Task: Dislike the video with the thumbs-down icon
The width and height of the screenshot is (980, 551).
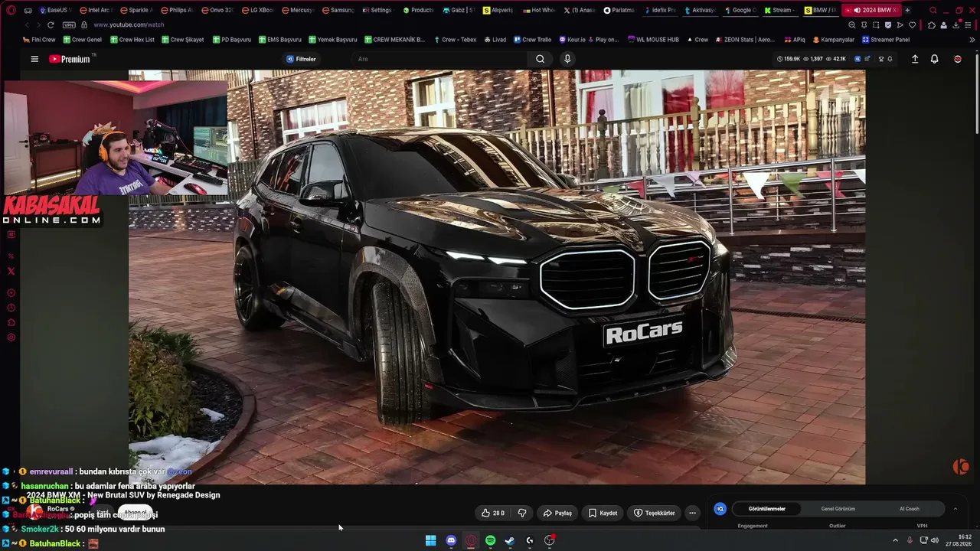Action: point(522,513)
